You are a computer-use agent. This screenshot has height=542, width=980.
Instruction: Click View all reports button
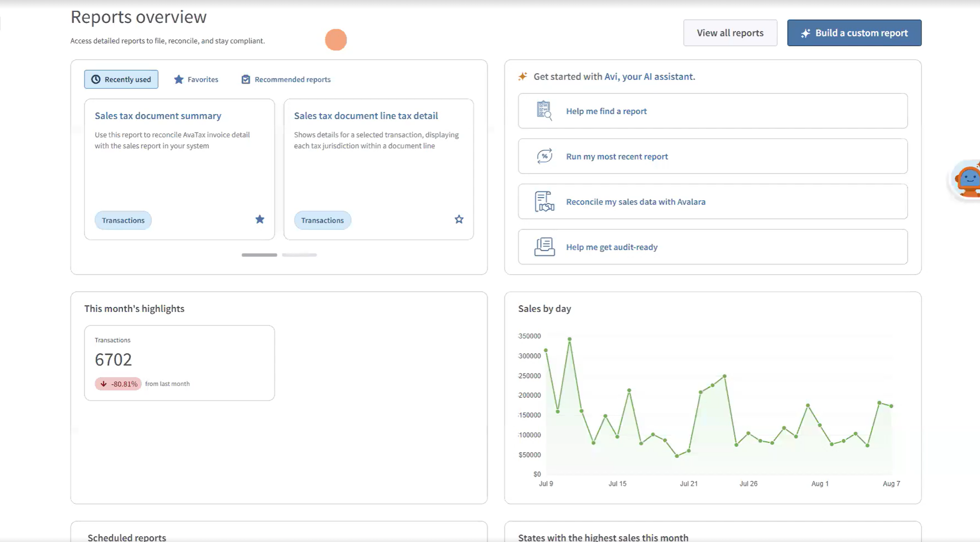coord(730,33)
